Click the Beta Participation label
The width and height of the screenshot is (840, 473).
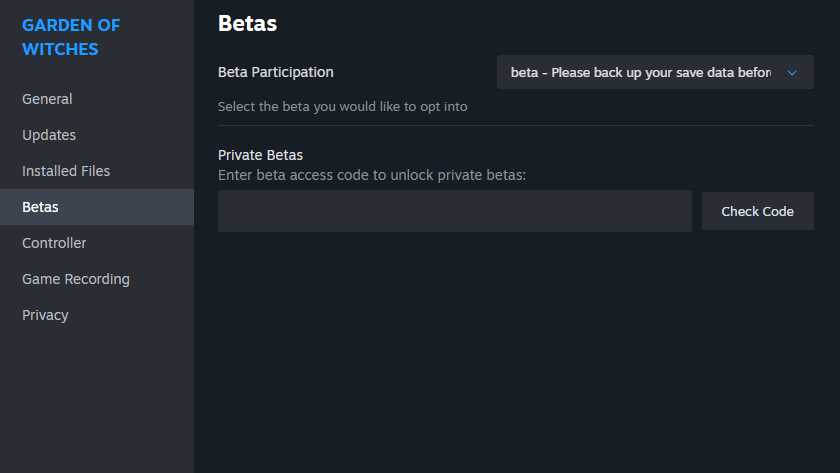tap(276, 72)
